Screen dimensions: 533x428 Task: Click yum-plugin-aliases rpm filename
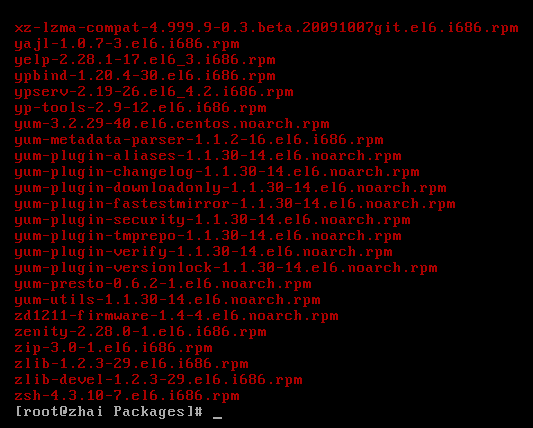[x=208, y=156]
